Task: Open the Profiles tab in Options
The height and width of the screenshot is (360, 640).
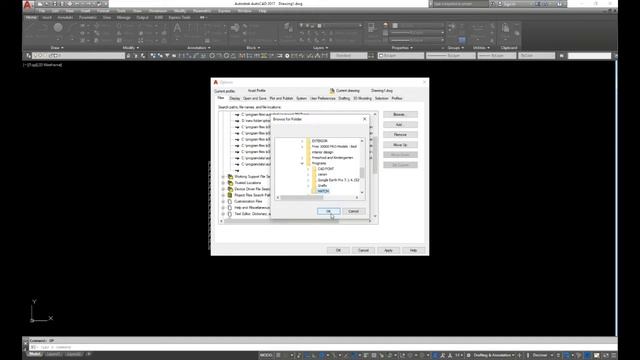Action: pyautogui.click(x=397, y=98)
